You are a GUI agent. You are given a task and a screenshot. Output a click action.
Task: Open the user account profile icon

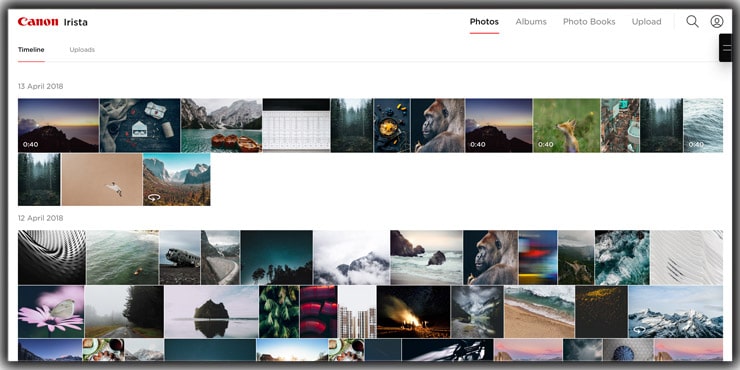point(717,21)
